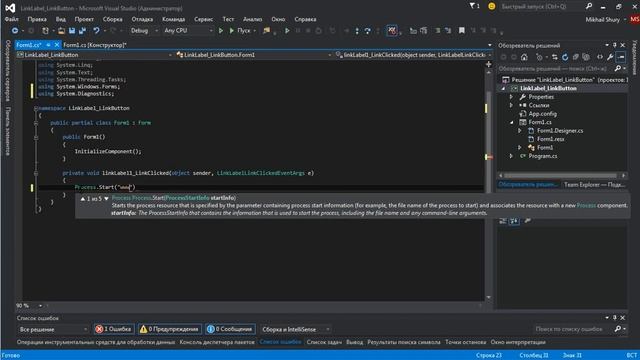The height and width of the screenshot is (360, 640).
Task: Start without debugging green arrow left of Пуск
Action: pos(221,31)
